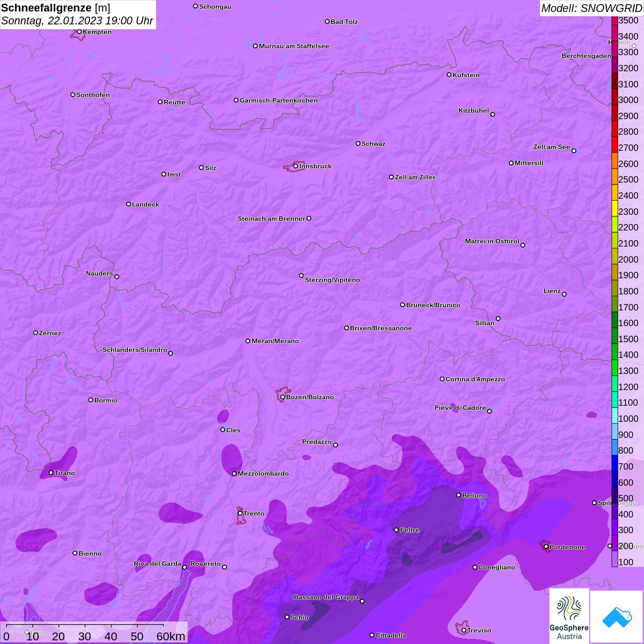Click the 'Bormio' label

[106, 400]
